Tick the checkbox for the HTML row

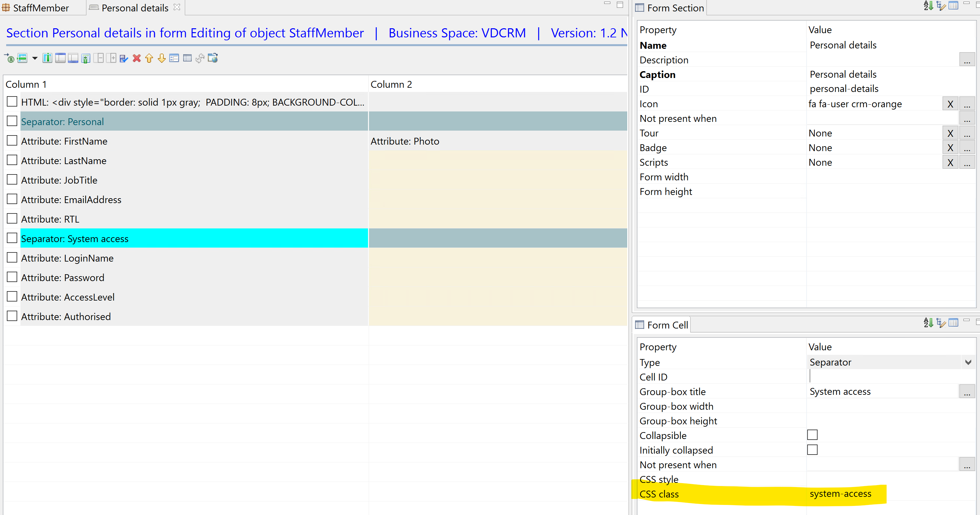click(x=12, y=102)
